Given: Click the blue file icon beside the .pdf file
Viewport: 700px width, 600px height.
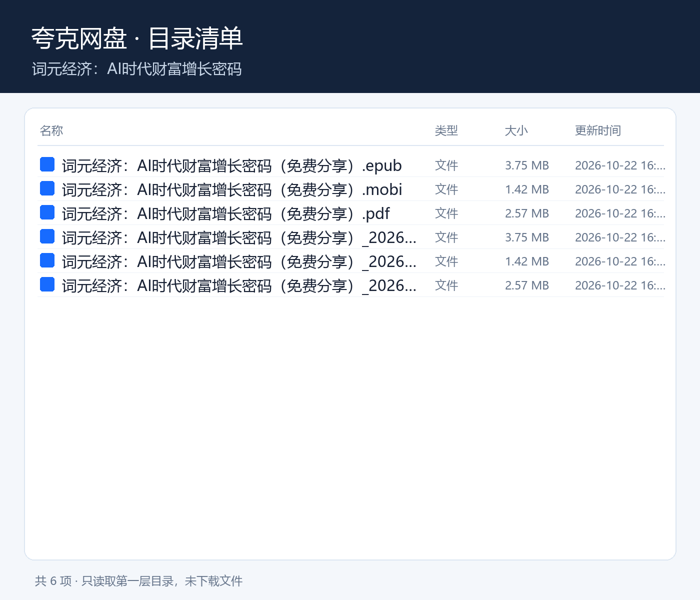Looking at the screenshot, I should 47,212.
